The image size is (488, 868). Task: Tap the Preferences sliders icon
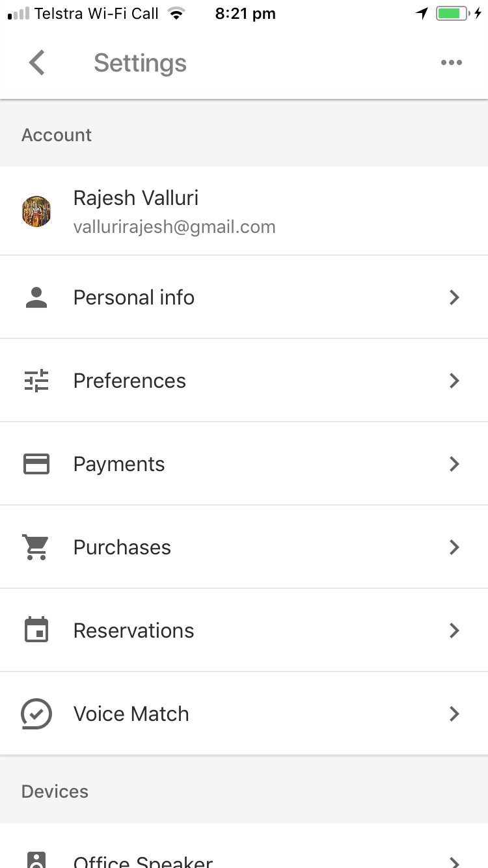(36, 381)
